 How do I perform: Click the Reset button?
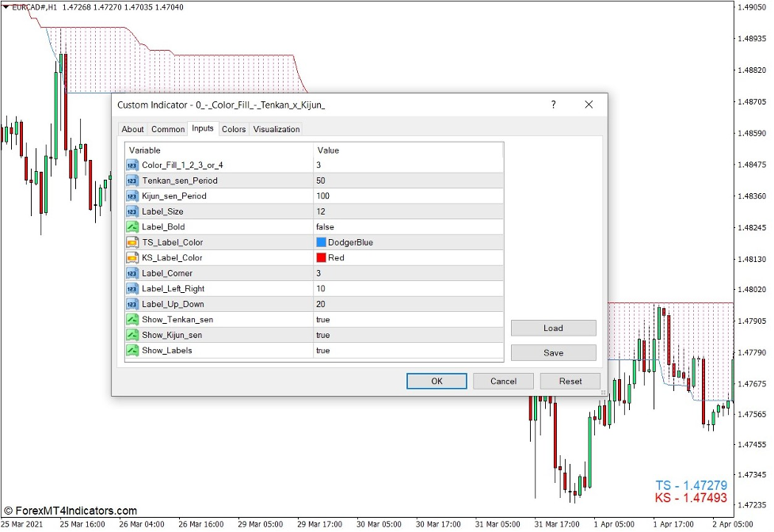click(570, 381)
